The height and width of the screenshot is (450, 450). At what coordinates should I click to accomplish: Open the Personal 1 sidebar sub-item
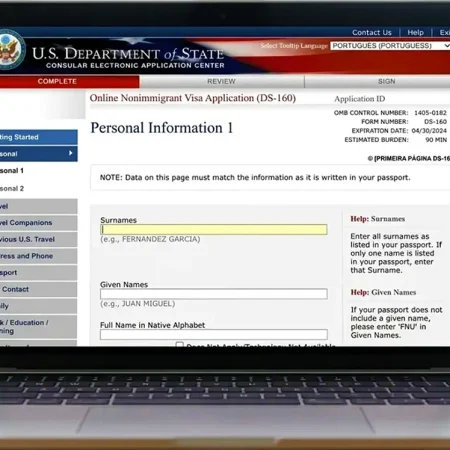pyautogui.click(x=12, y=171)
